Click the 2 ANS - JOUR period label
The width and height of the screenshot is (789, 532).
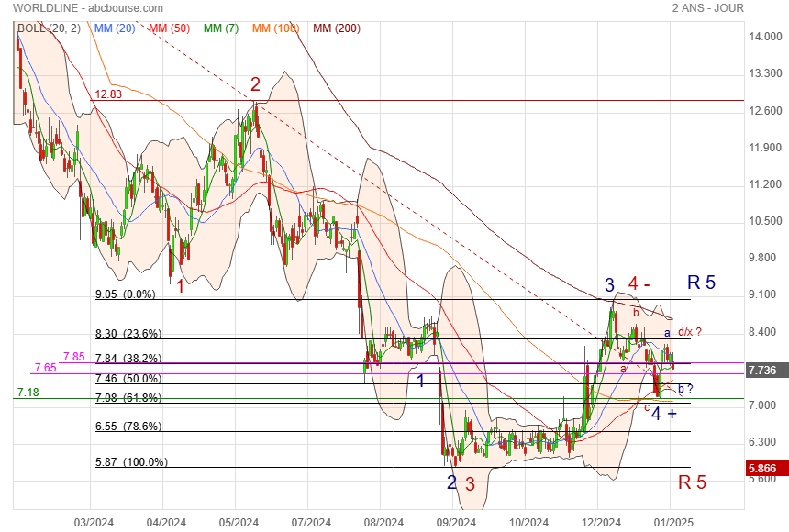(707, 8)
